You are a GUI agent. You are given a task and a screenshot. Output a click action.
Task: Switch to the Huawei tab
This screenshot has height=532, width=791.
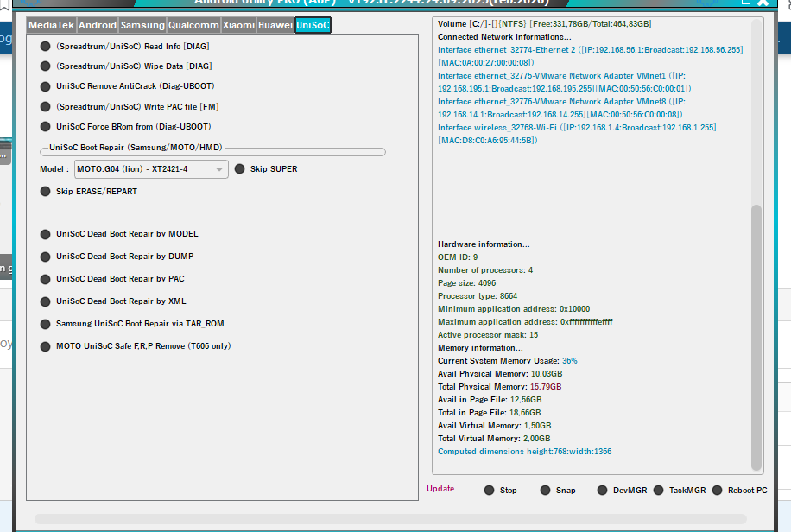tap(275, 25)
